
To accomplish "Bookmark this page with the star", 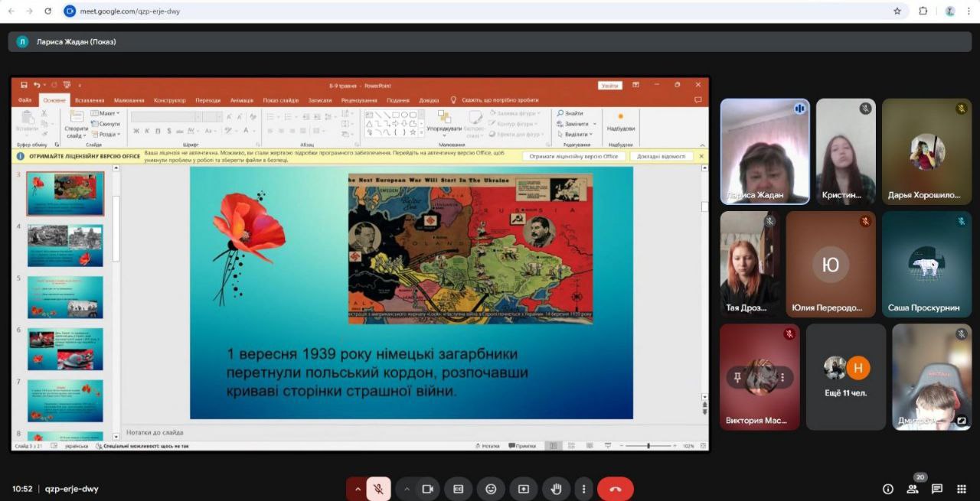I will pos(897,11).
